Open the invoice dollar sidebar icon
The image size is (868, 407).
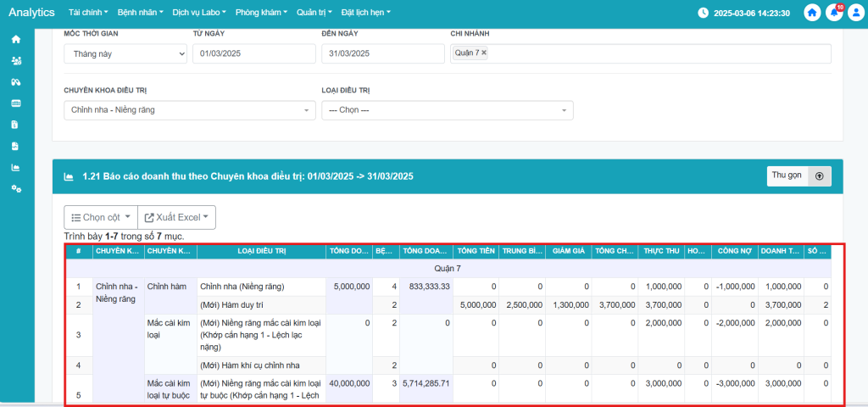(x=15, y=125)
